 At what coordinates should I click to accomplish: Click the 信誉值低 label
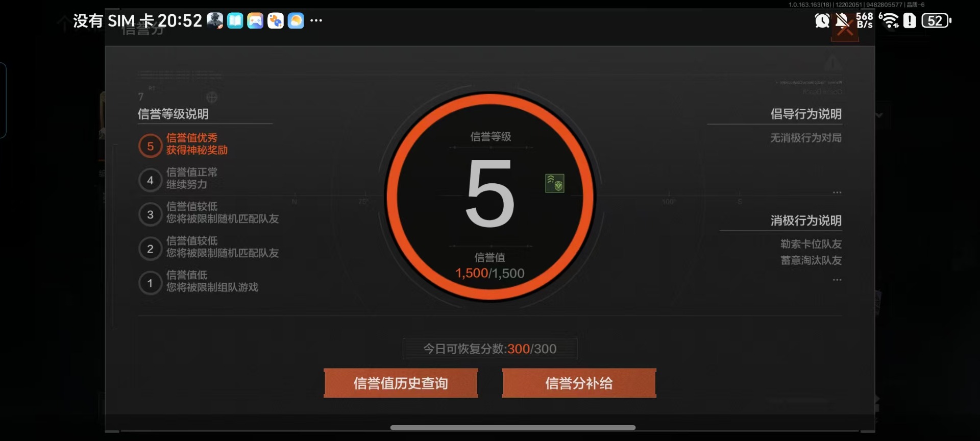tap(187, 275)
